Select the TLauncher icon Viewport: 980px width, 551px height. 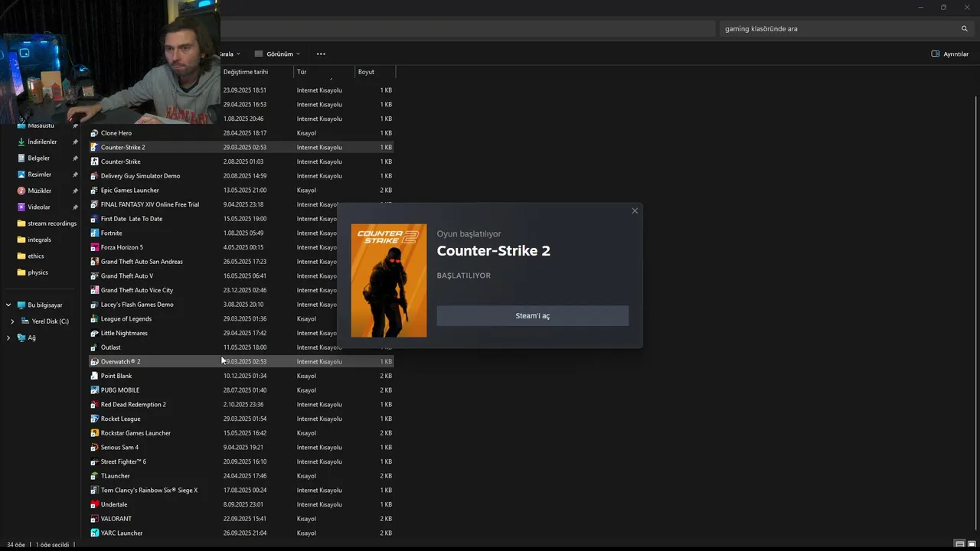[x=94, y=476]
